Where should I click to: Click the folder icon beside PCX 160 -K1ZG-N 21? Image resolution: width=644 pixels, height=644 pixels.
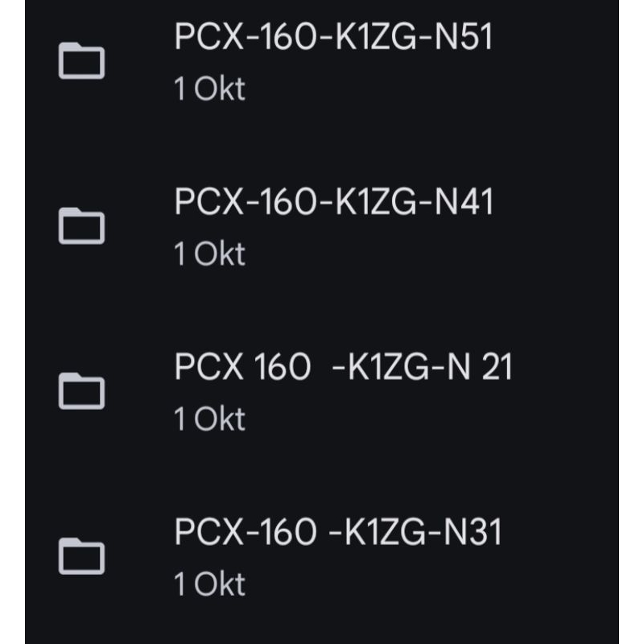coord(81,388)
